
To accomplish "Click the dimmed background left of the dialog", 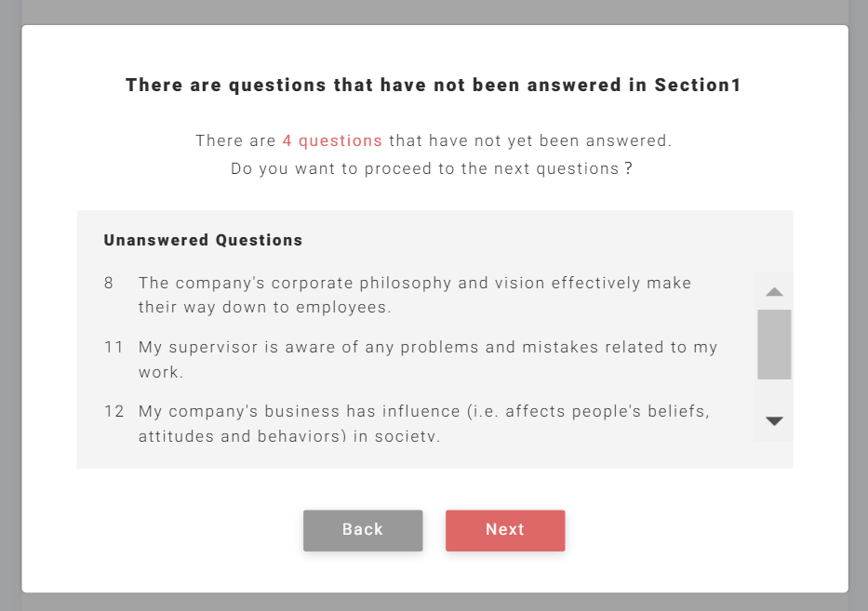I will 10,307.
